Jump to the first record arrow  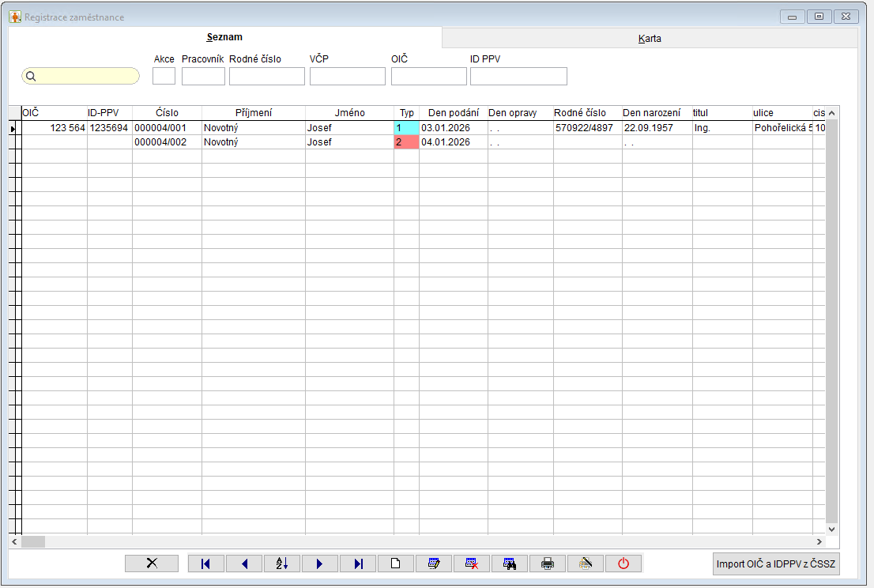coord(206,563)
